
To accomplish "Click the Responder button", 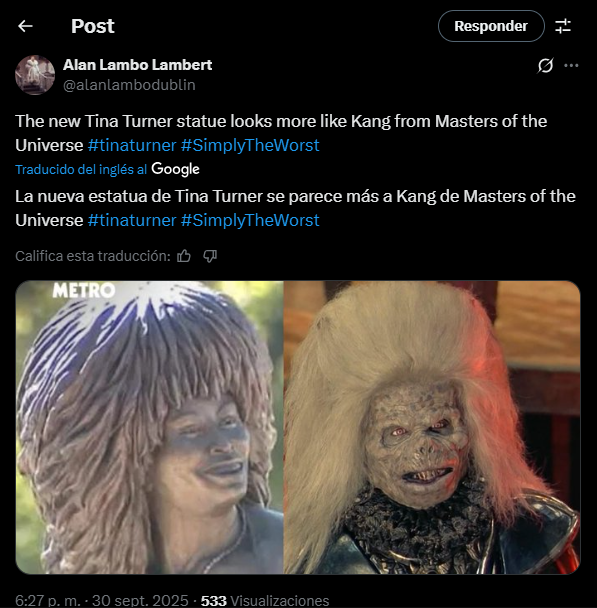I will pos(491,26).
